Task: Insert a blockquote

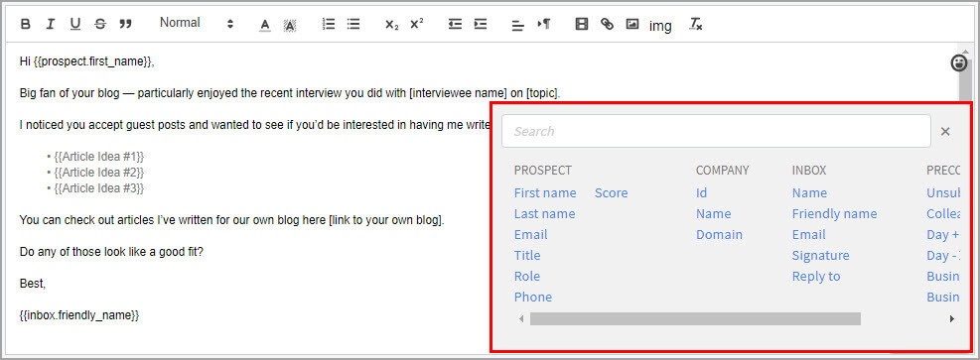Action: tap(126, 25)
